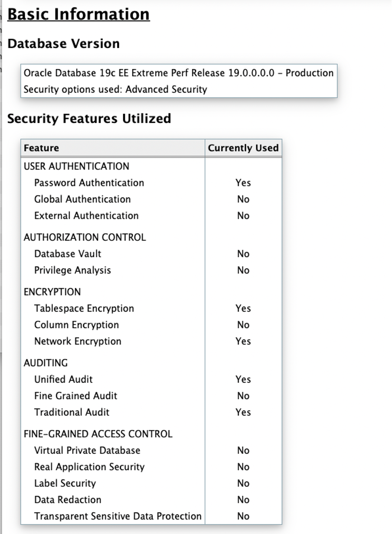Click the Privilege Analysis feature entry
The width and height of the screenshot is (392, 534).
point(72,270)
